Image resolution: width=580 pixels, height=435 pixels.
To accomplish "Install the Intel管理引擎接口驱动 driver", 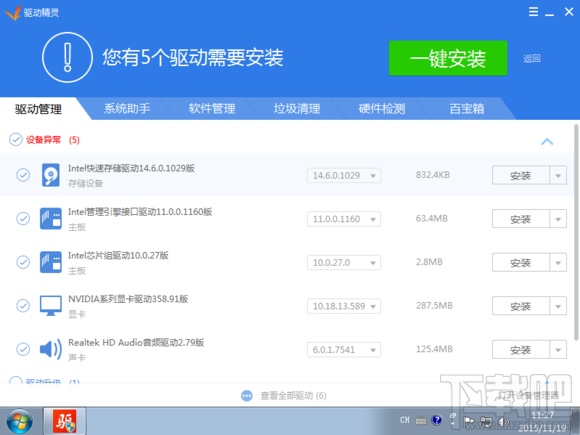I will tap(520, 219).
